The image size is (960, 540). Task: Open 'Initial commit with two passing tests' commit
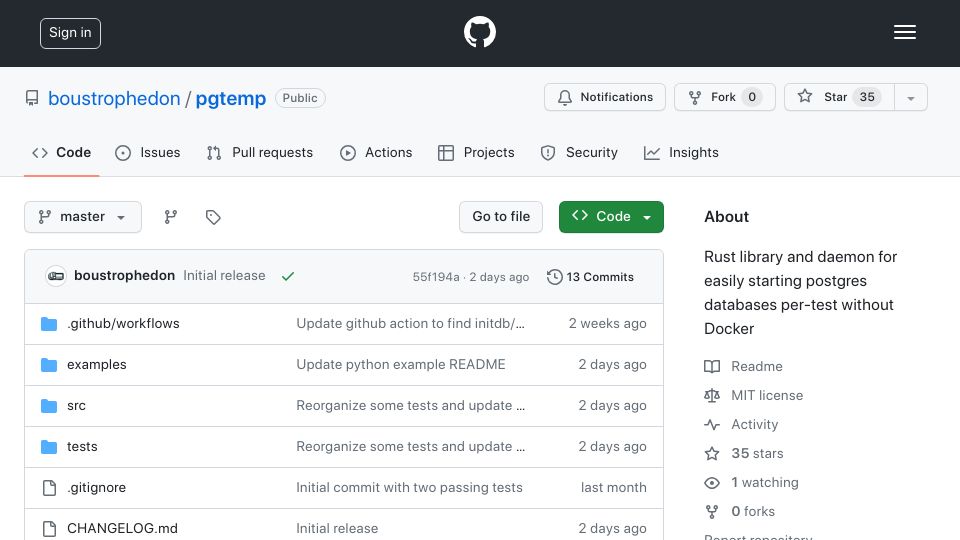pos(410,487)
